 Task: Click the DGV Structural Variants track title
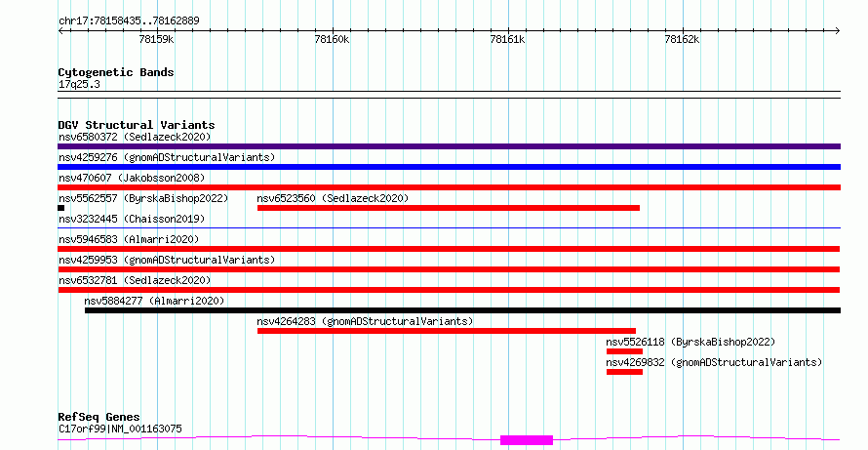click(x=137, y=125)
